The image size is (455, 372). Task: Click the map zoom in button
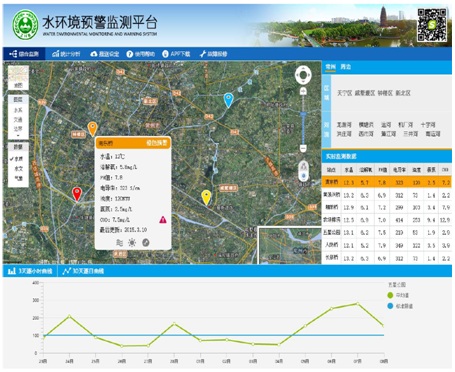pos(303,91)
